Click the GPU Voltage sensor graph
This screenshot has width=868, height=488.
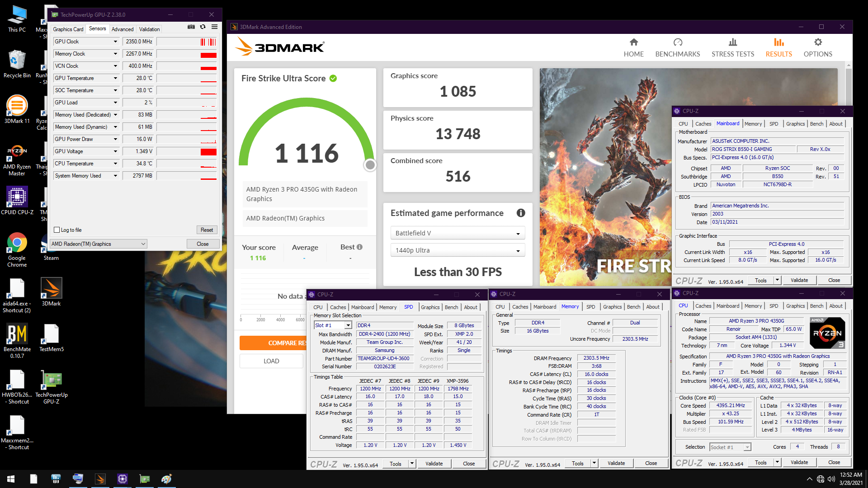pyautogui.click(x=187, y=151)
